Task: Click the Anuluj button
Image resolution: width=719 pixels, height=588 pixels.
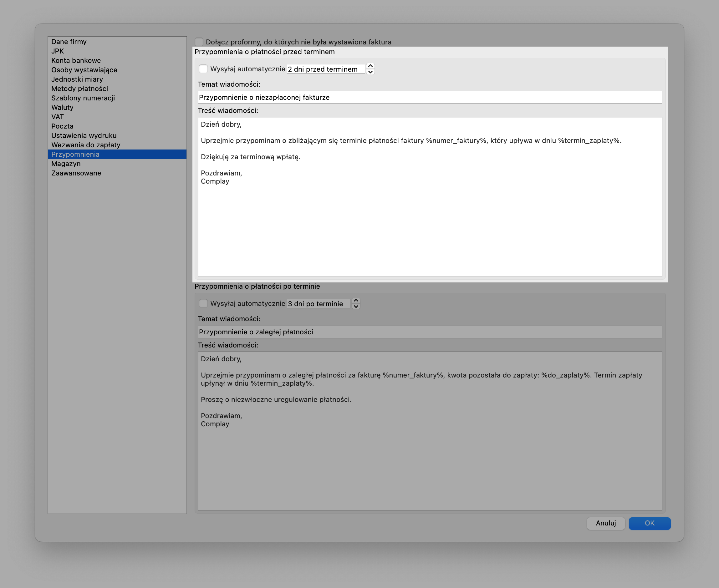Action: coord(606,523)
